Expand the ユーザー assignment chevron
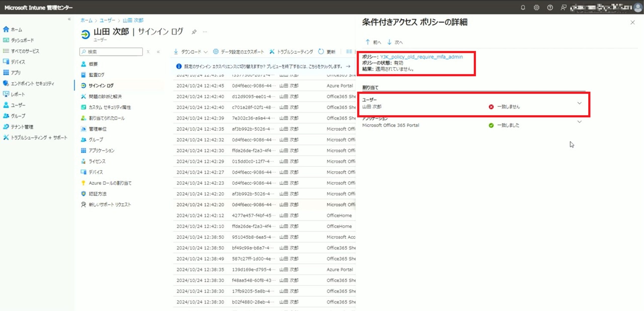The width and height of the screenshot is (644, 311). tap(579, 103)
